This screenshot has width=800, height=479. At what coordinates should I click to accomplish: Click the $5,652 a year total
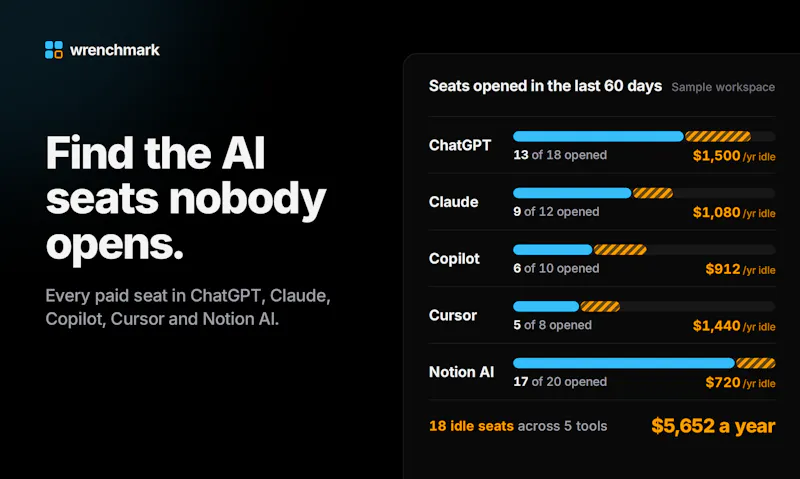point(713,426)
